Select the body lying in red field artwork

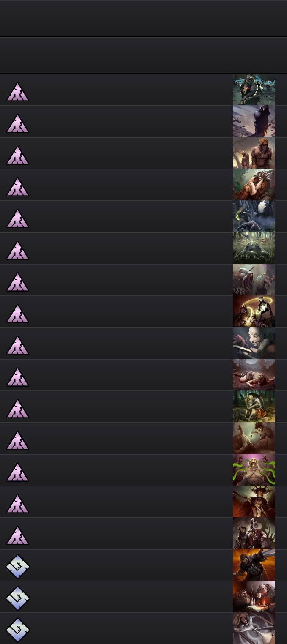click(x=254, y=375)
